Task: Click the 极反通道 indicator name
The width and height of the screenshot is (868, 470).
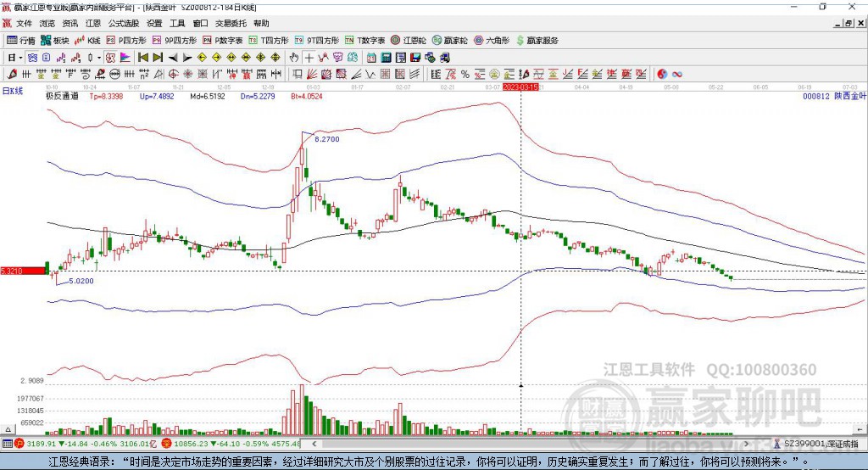Action: (62, 96)
